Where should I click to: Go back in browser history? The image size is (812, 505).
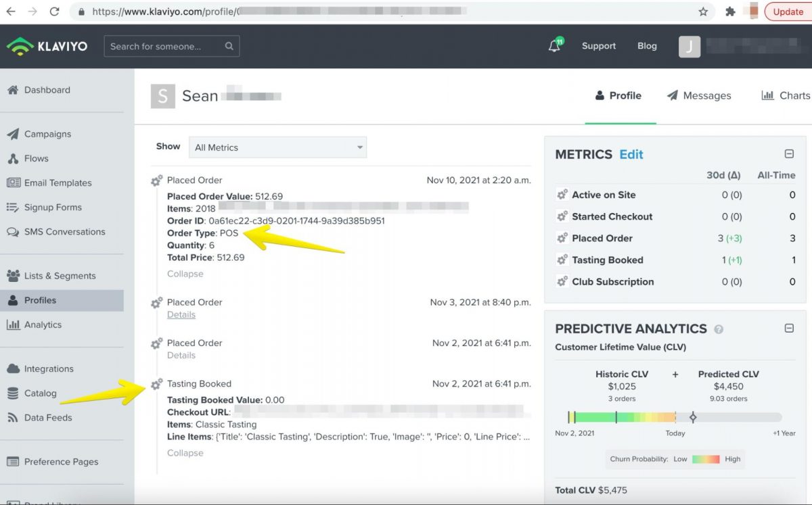pyautogui.click(x=12, y=11)
